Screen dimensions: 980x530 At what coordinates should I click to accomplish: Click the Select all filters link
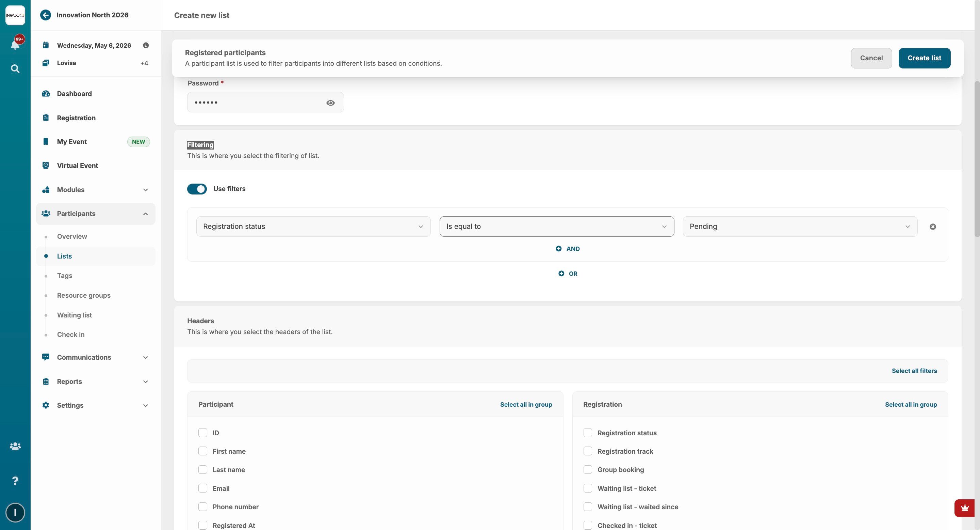[x=914, y=371]
